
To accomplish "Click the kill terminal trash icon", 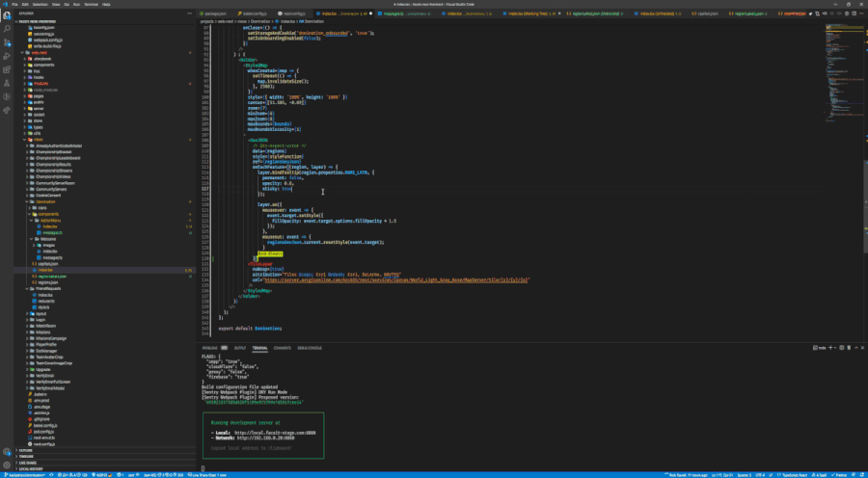I will click(x=849, y=348).
